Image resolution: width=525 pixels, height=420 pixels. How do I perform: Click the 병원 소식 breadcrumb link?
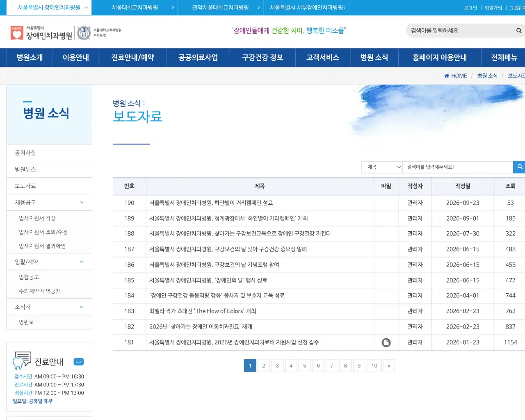coord(487,76)
